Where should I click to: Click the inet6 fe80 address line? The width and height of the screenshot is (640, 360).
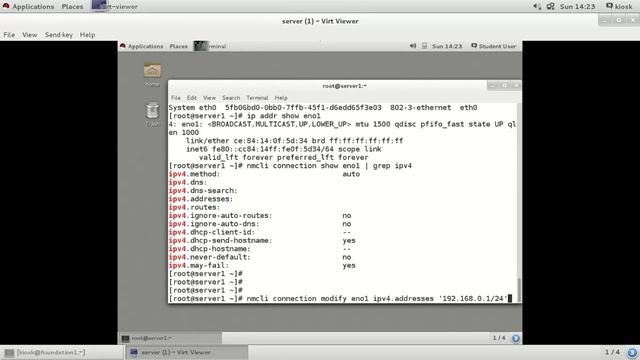click(x=284, y=149)
